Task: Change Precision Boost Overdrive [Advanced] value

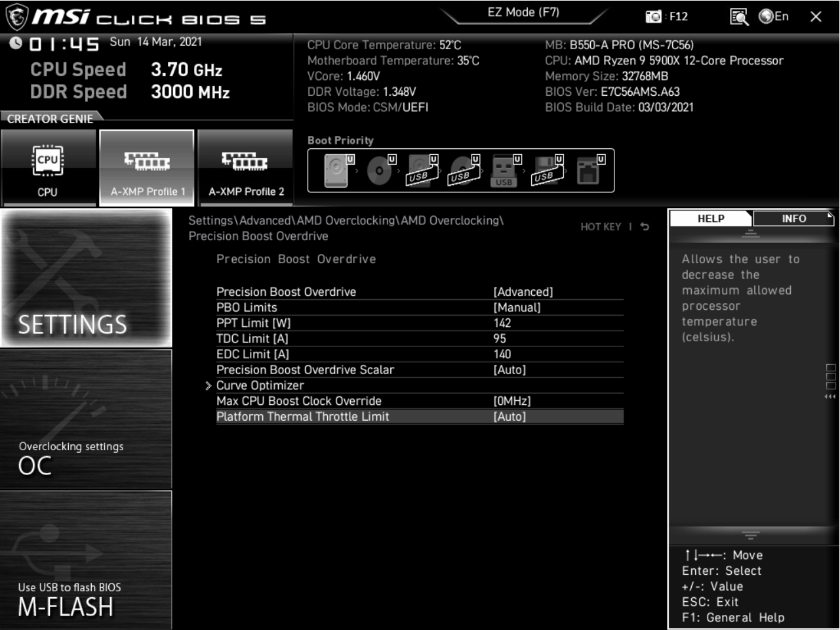Action: pos(523,292)
